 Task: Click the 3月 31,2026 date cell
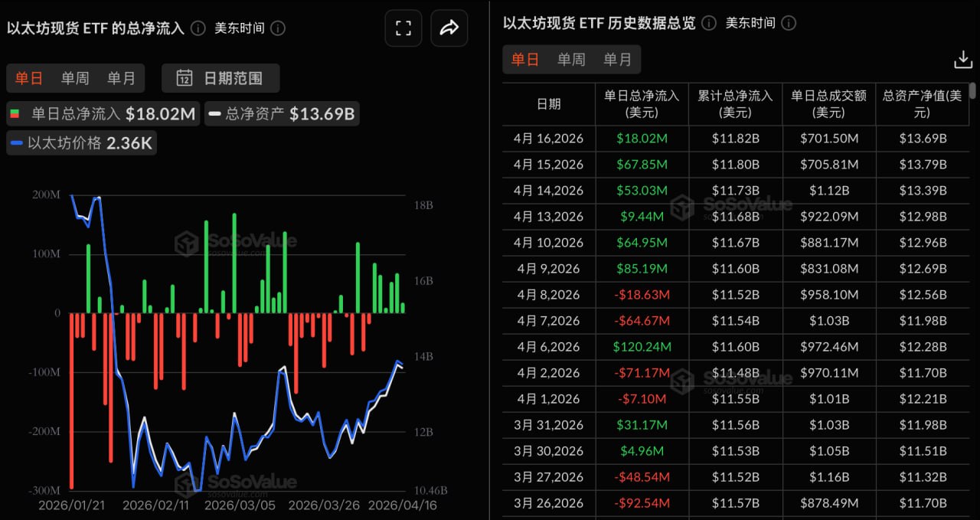pyautogui.click(x=548, y=425)
